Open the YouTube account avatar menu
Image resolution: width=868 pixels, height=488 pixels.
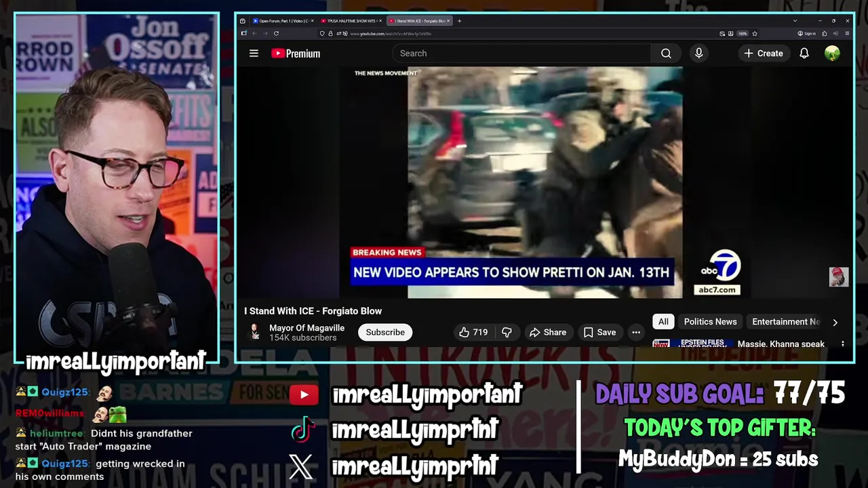[x=832, y=53]
